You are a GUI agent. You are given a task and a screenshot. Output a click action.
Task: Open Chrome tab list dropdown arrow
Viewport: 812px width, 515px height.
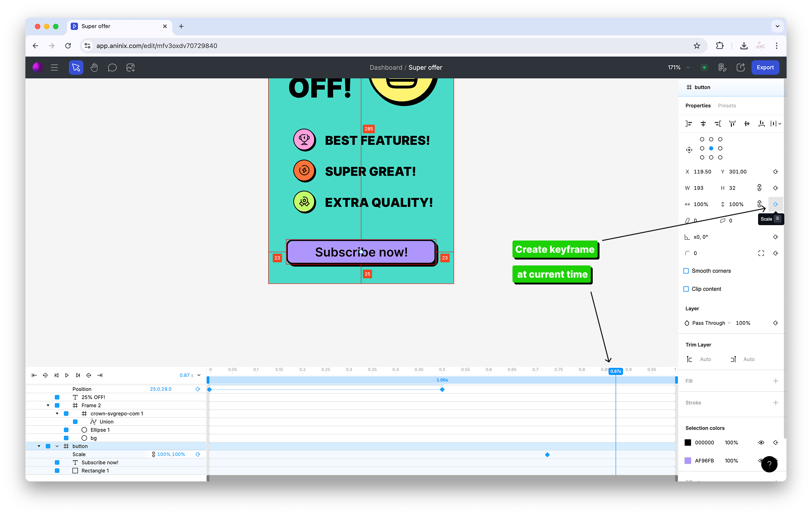(778, 26)
